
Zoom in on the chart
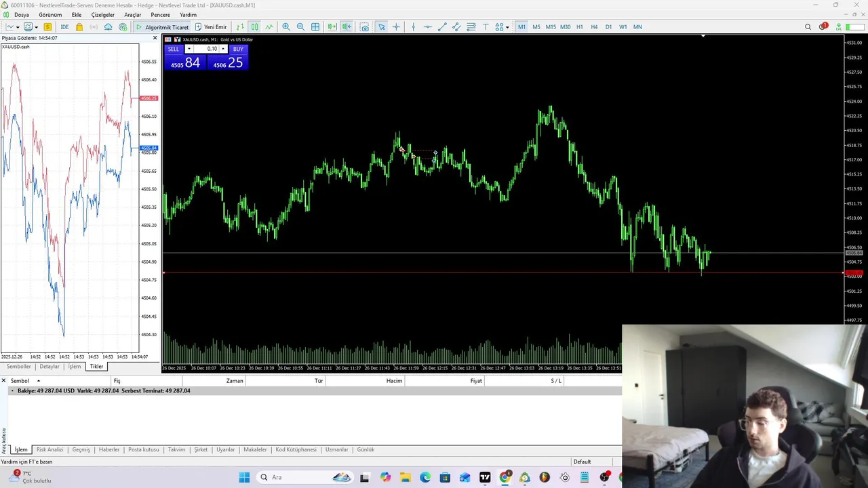point(286,27)
